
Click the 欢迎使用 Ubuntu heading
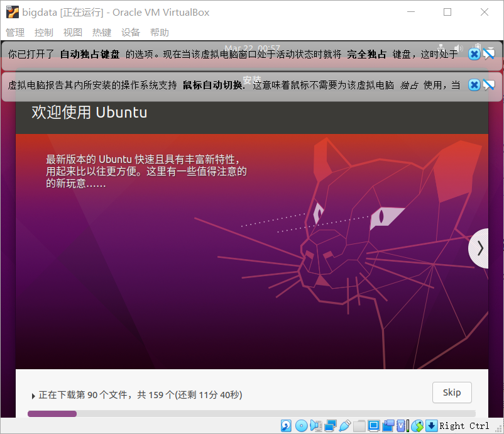pyautogui.click(x=89, y=113)
